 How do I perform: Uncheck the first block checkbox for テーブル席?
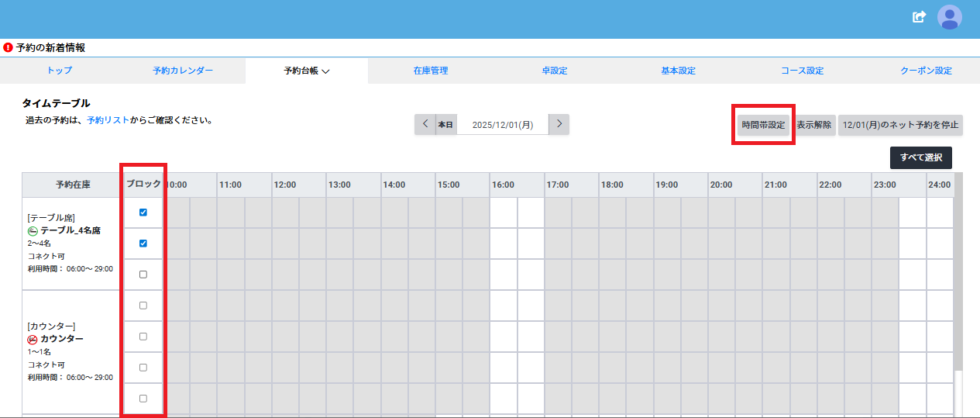click(143, 212)
